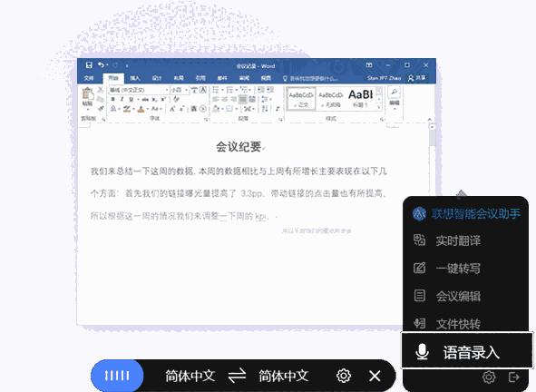
Task: Click the lightbulb Tell Me icon
Action: click(x=285, y=78)
